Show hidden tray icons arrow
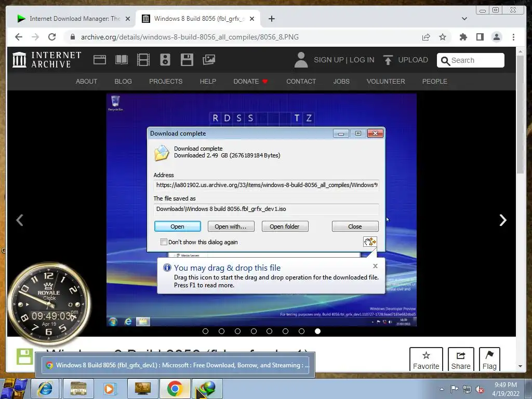Screen dimensions: 532x399 click(x=442, y=389)
